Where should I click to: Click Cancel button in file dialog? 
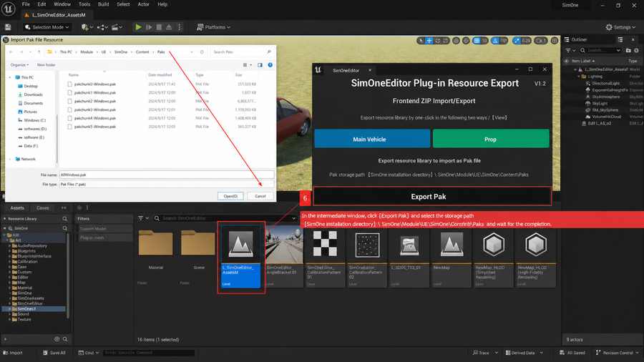click(x=260, y=196)
